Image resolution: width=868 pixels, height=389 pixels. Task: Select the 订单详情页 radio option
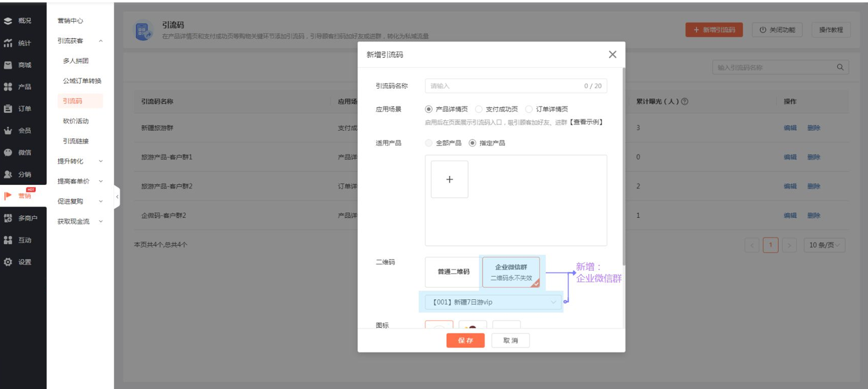click(529, 109)
